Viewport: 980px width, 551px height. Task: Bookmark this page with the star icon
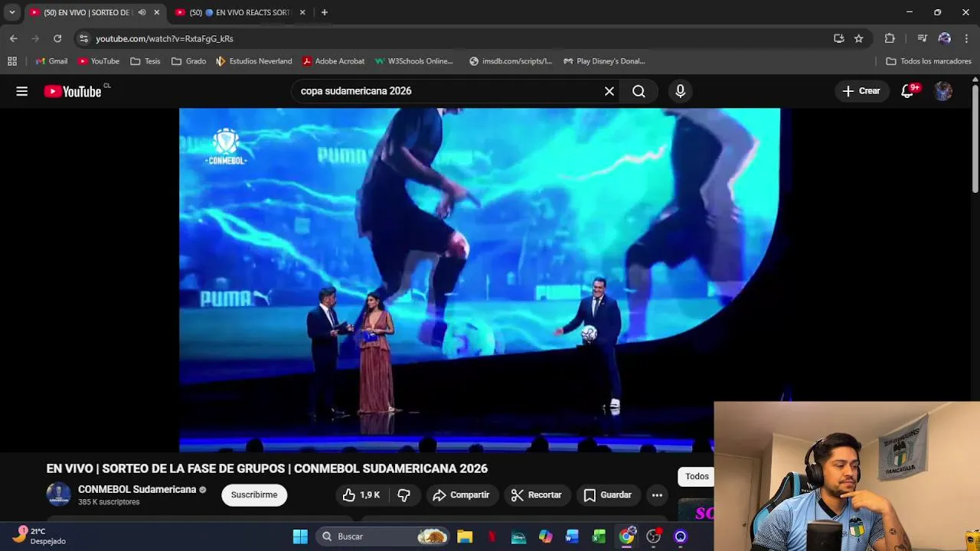click(x=859, y=38)
